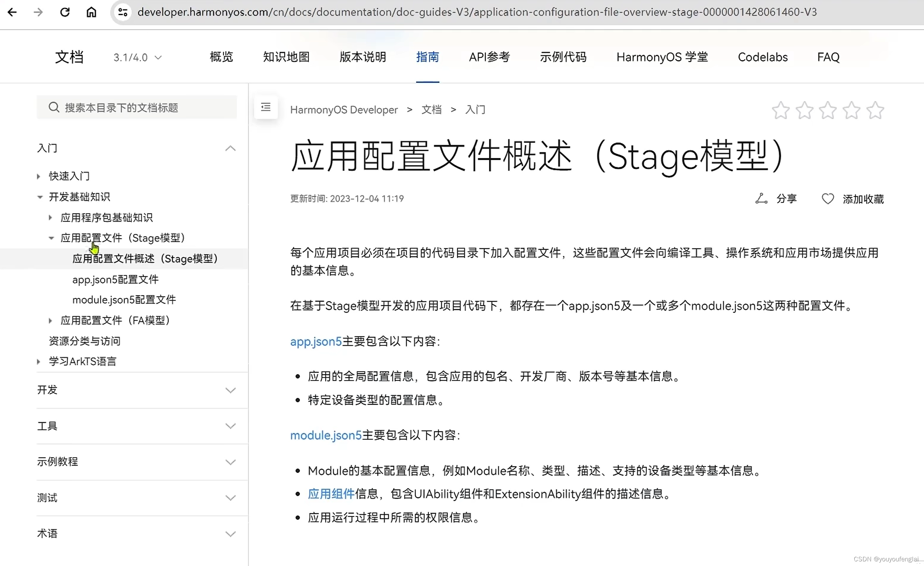The height and width of the screenshot is (566, 924).
Task: Click the search magnifier icon in sidebar
Action: 53,107
